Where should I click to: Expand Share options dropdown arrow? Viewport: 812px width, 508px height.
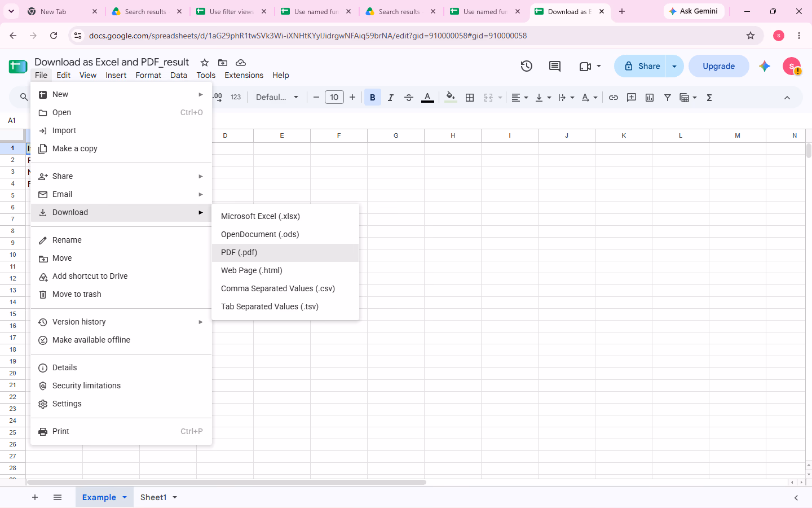[x=674, y=66]
